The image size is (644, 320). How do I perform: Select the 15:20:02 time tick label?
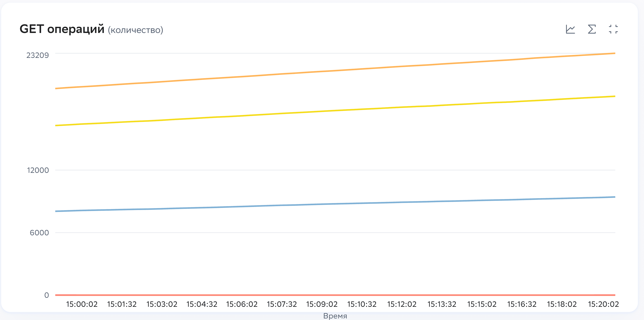603,304
